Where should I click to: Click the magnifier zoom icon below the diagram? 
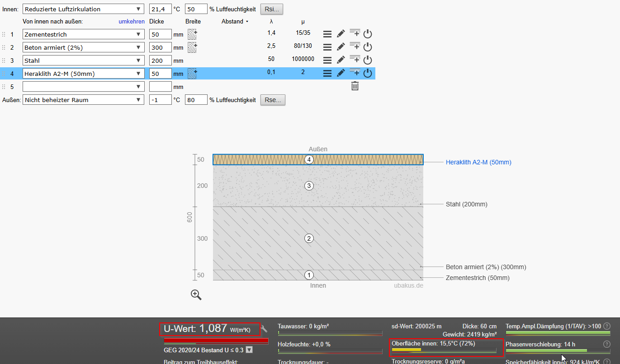pos(196,295)
